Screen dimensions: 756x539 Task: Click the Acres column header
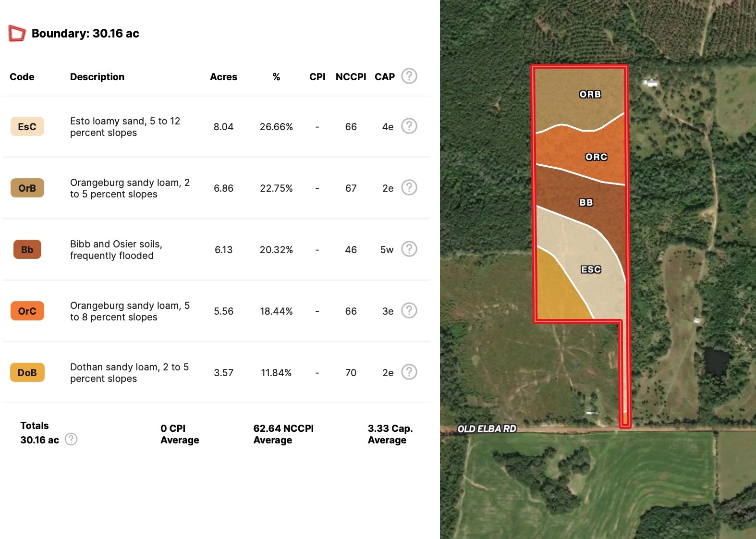coord(223,77)
